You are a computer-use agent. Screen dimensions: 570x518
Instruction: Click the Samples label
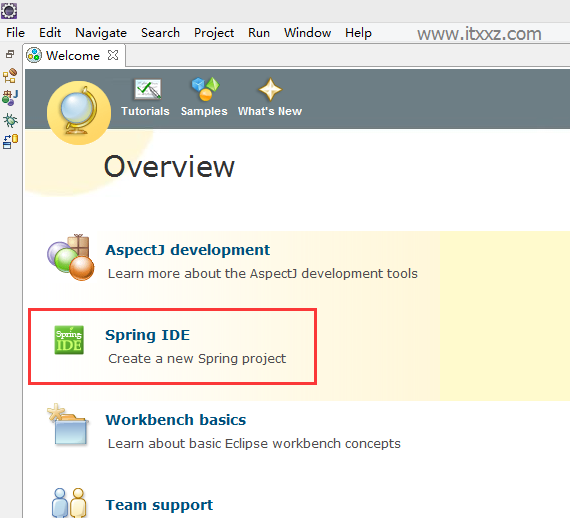coord(204,111)
